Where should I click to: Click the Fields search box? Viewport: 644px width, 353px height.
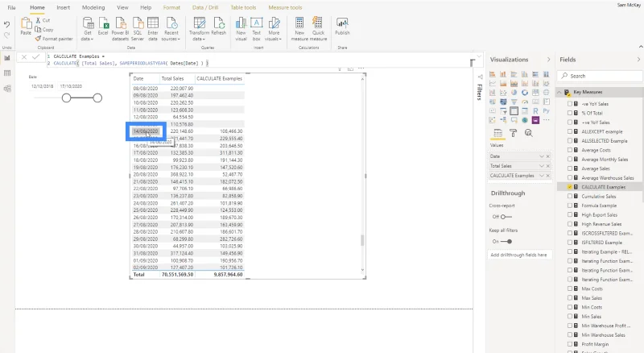pos(599,76)
